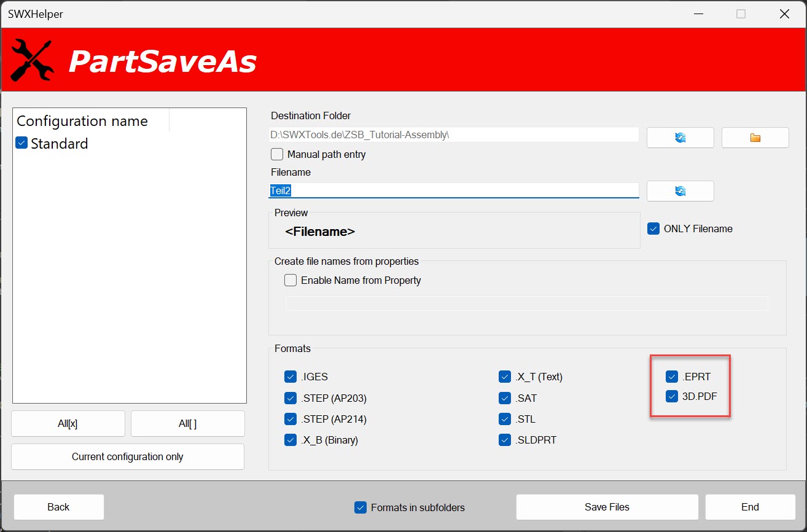Uncheck the Standard configuration
The height and width of the screenshot is (532, 807).
pos(21,143)
